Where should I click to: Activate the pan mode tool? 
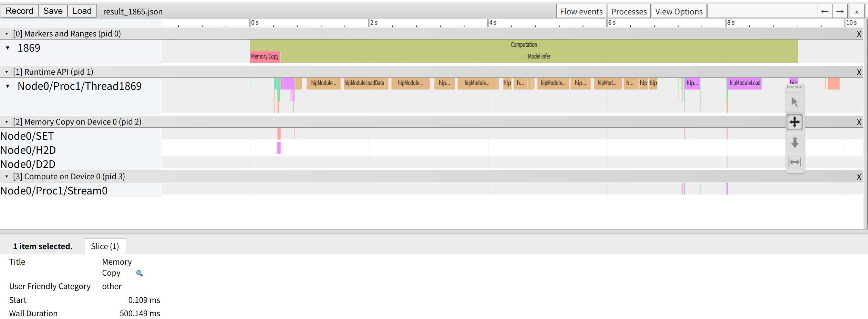point(795,122)
